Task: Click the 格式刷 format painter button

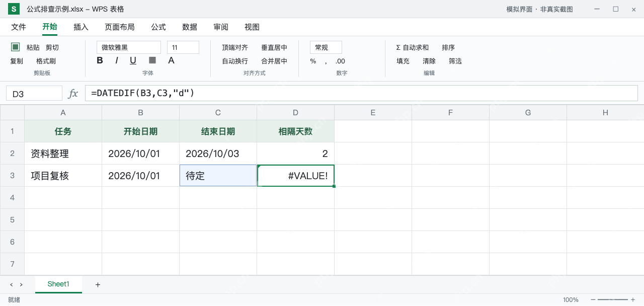Action: click(x=46, y=61)
